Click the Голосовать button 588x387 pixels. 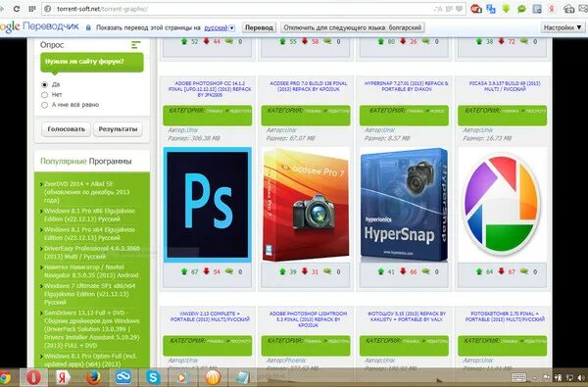(66, 129)
